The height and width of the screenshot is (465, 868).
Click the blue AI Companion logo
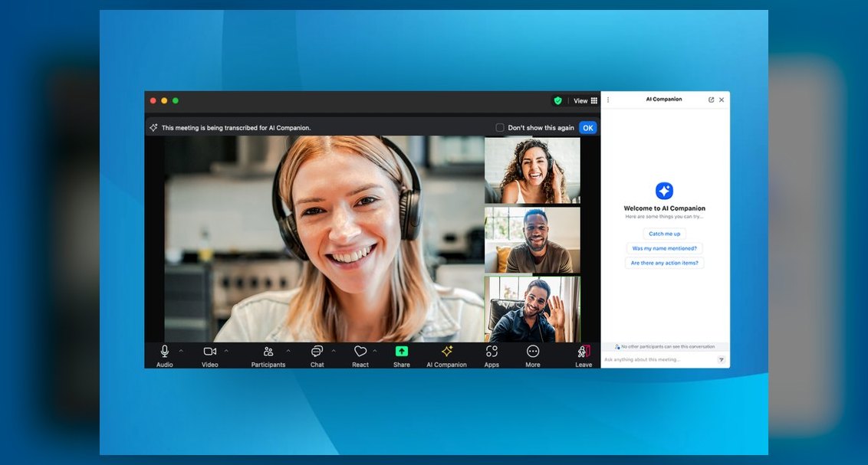[664, 191]
